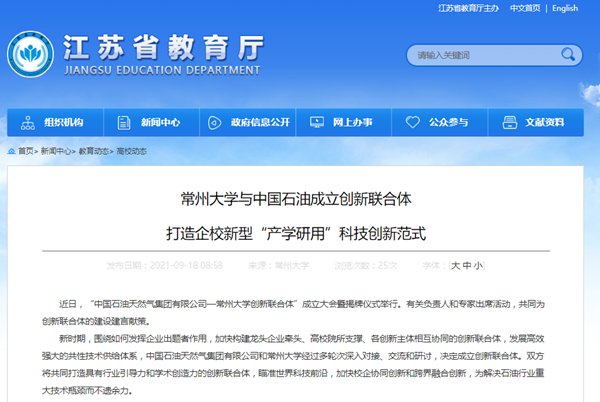Click the breadcrumb home icon
The height and width of the screenshot is (402, 600).
(x=10, y=151)
